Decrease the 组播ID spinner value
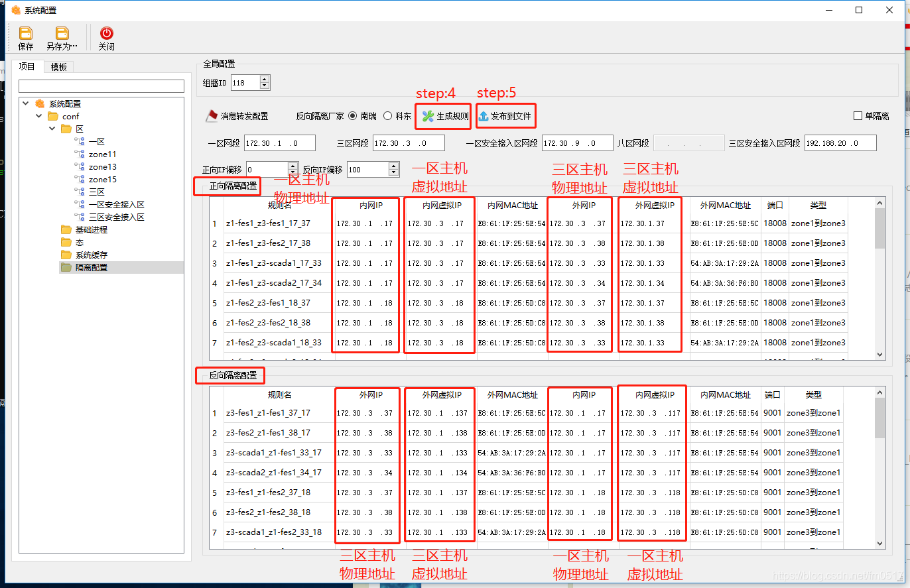 click(265, 86)
